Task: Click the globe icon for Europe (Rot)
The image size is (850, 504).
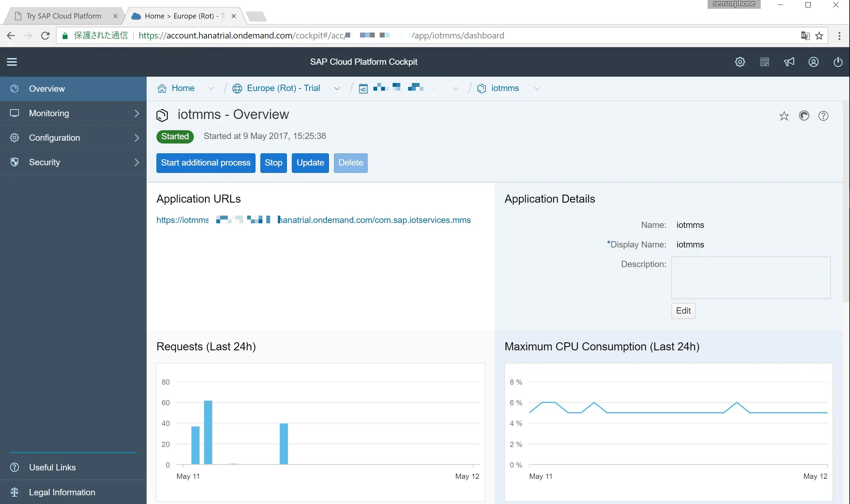Action: click(237, 89)
